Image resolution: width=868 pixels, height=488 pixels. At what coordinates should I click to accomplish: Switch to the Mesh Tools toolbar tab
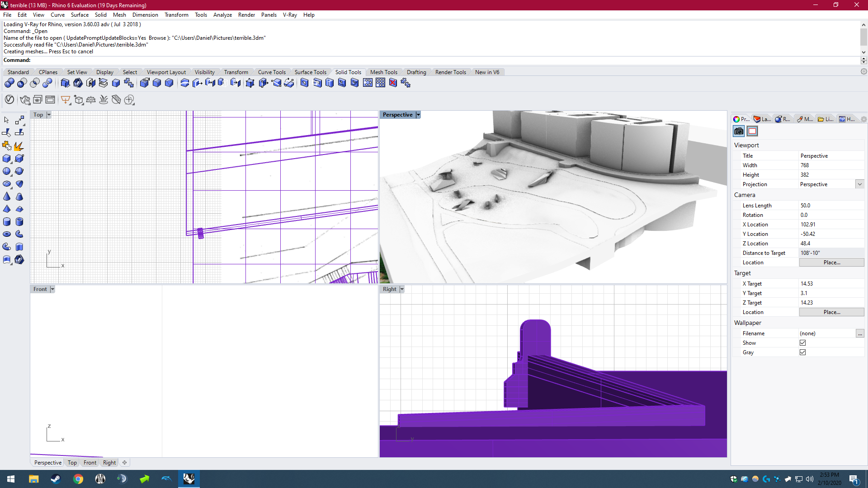(383, 72)
